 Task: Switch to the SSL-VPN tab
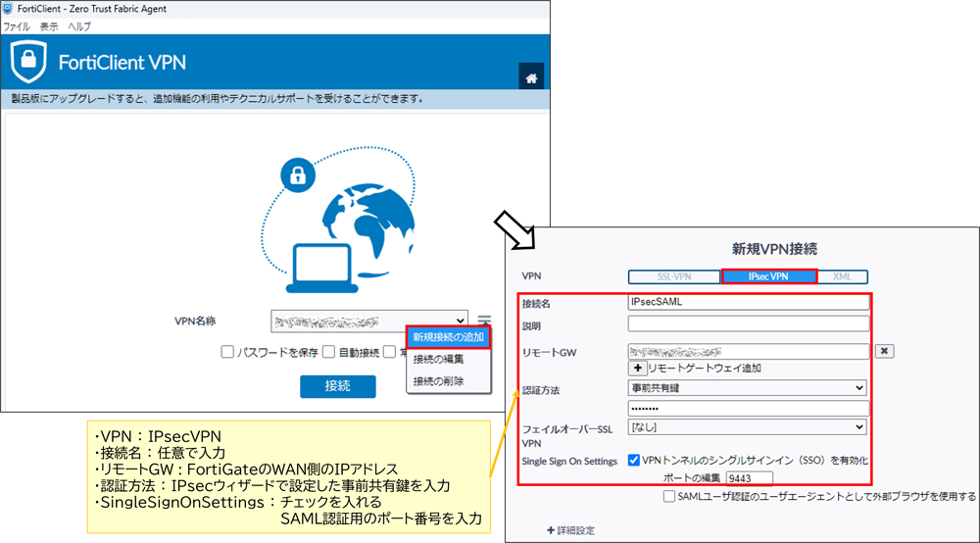[674, 276]
